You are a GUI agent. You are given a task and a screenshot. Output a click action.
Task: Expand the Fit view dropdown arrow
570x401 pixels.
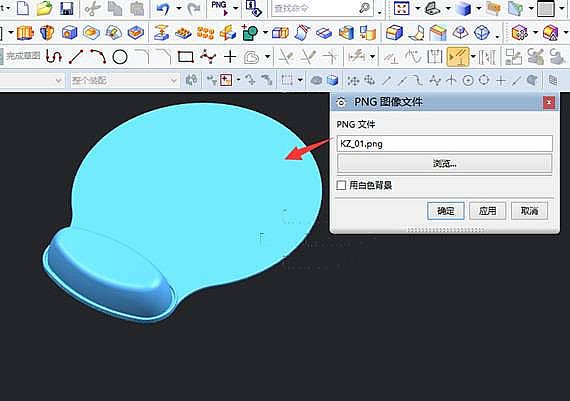417,8
